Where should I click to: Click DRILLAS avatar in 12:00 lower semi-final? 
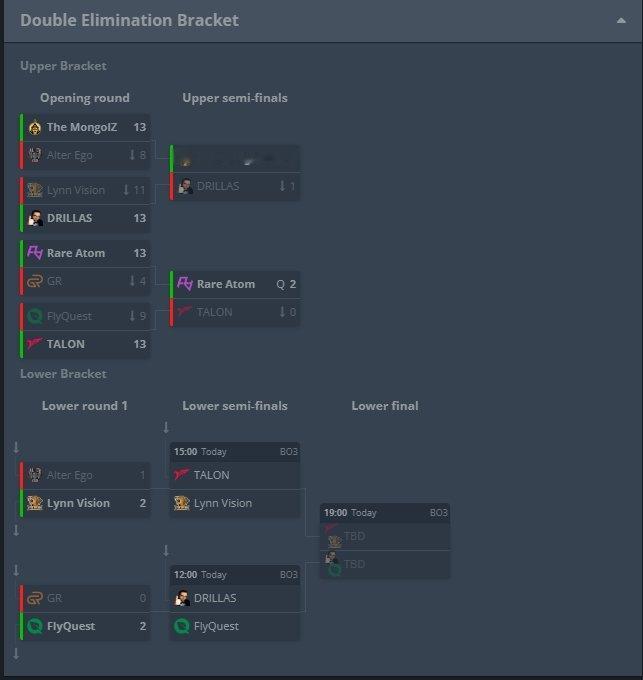(182, 598)
